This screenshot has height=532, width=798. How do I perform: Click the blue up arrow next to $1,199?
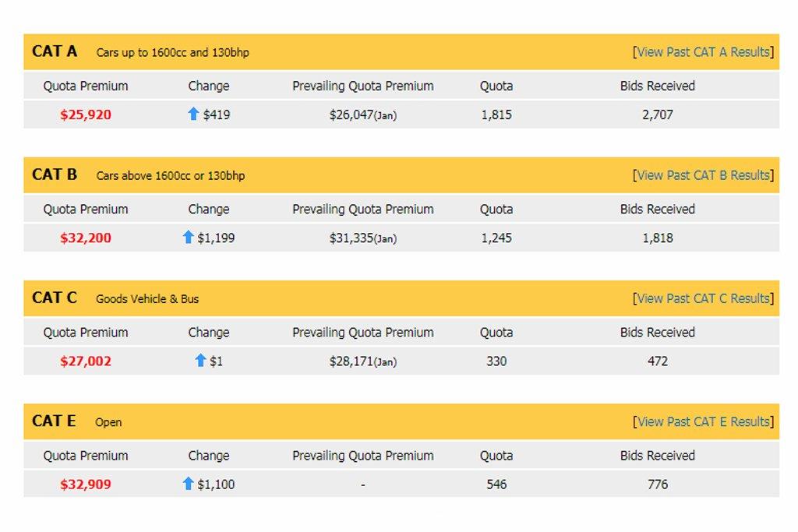(188, 237)
